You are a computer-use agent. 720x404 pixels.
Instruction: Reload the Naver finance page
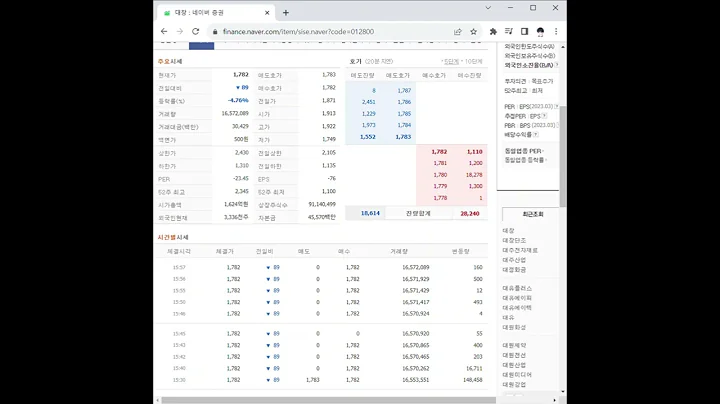pos(196,31)
